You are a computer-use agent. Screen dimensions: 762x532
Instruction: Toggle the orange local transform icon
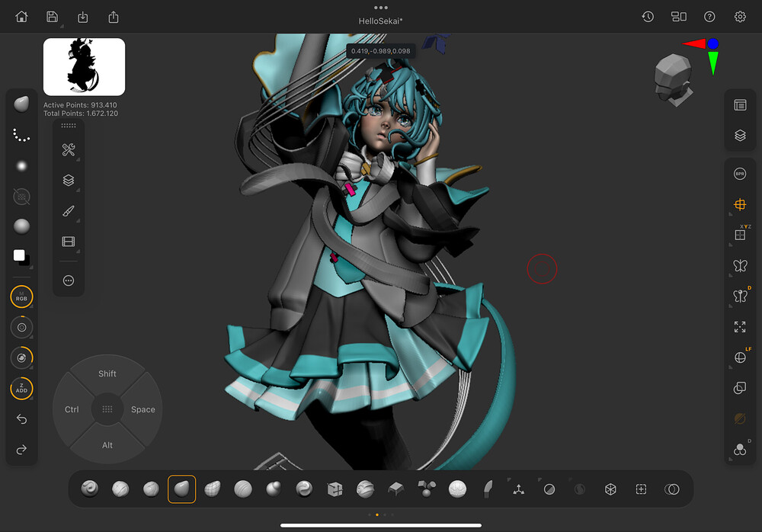click(x=740, y=204)
